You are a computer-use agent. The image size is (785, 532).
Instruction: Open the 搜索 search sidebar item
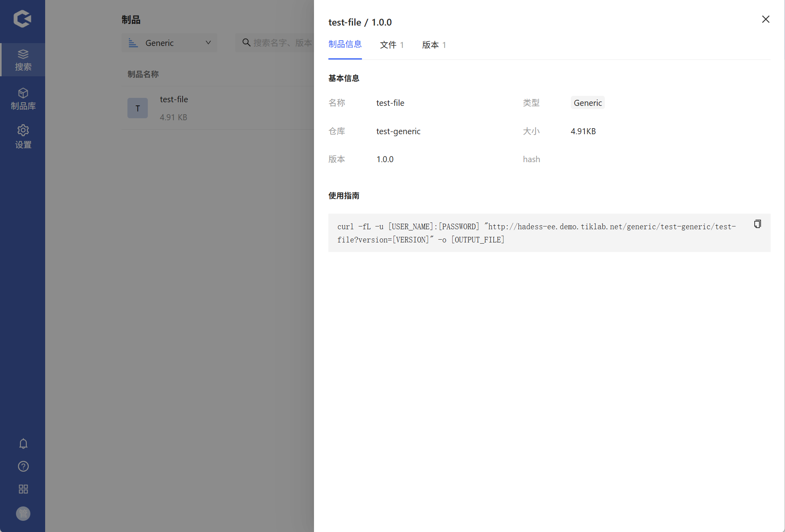23,60
